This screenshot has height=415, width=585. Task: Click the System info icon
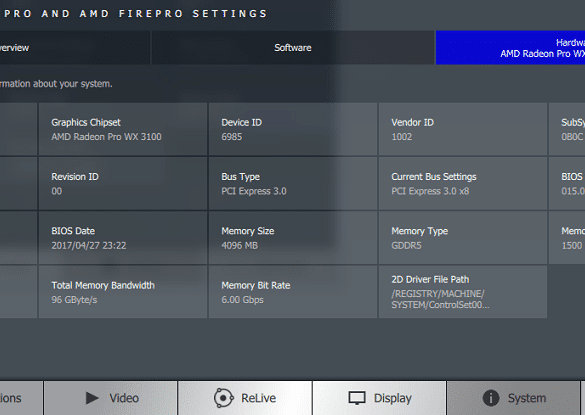point(491,398)
